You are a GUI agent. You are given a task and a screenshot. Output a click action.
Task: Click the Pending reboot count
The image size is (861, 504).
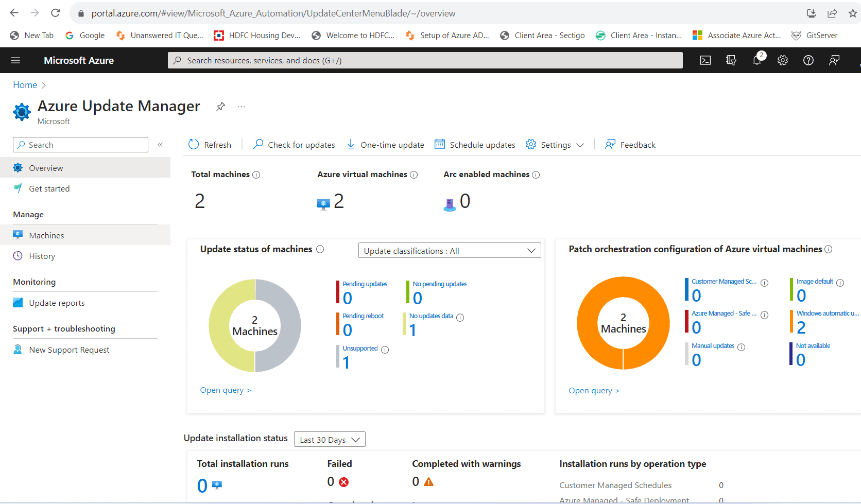pos(348,330)
